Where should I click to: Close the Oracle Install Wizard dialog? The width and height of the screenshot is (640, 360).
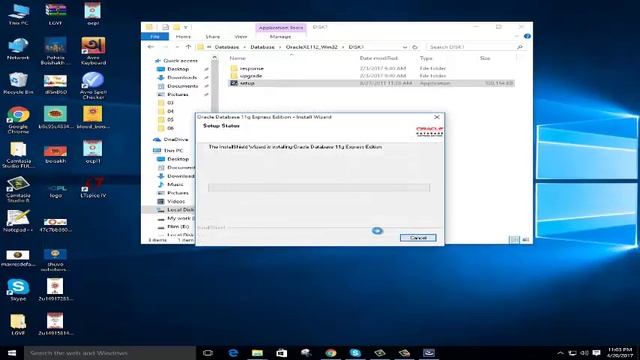coord(437,117)
